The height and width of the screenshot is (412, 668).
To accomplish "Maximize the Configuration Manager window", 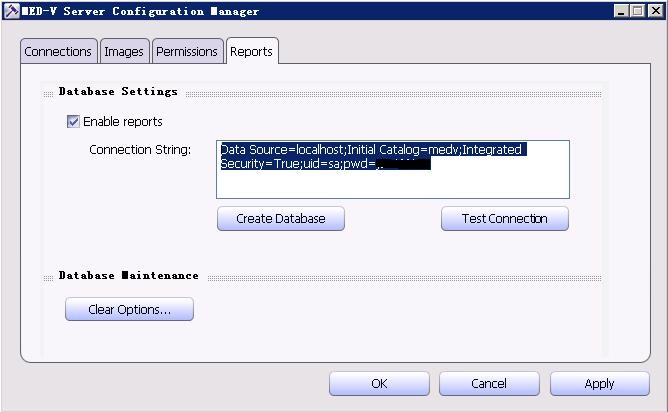I will tap(638, 11).
